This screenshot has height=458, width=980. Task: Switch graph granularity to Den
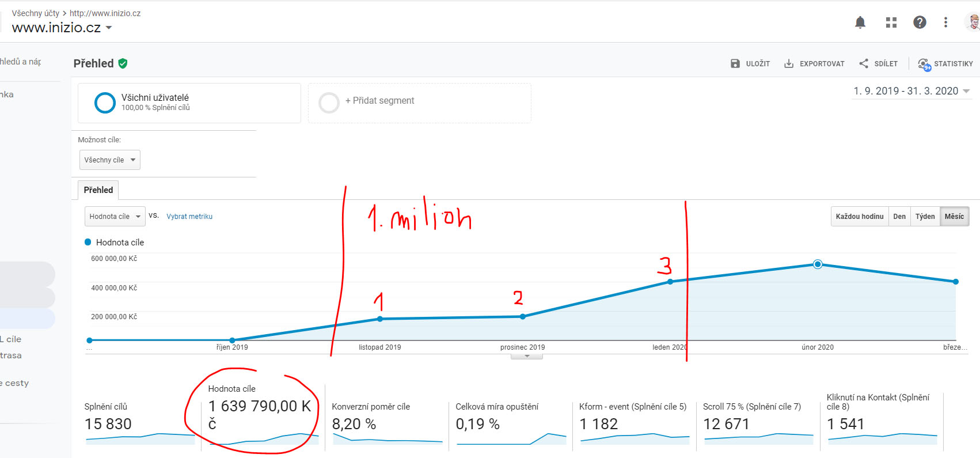[x=899, y=217]
